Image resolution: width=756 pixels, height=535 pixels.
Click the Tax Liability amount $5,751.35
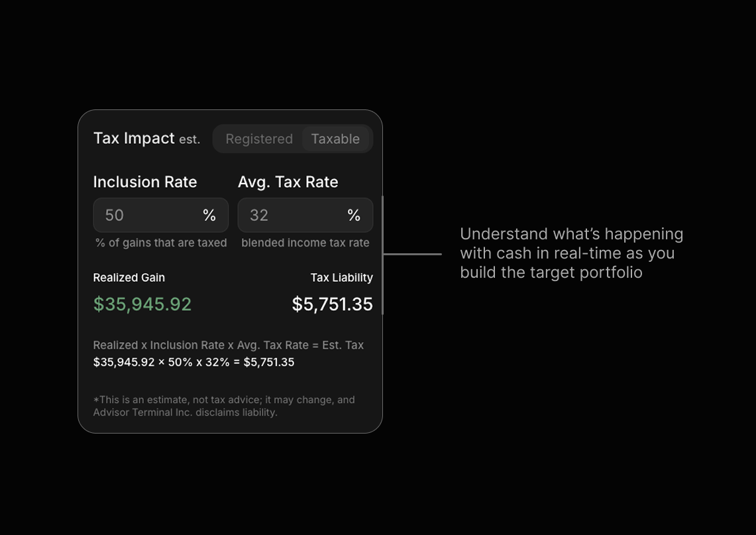coord(331,304)
